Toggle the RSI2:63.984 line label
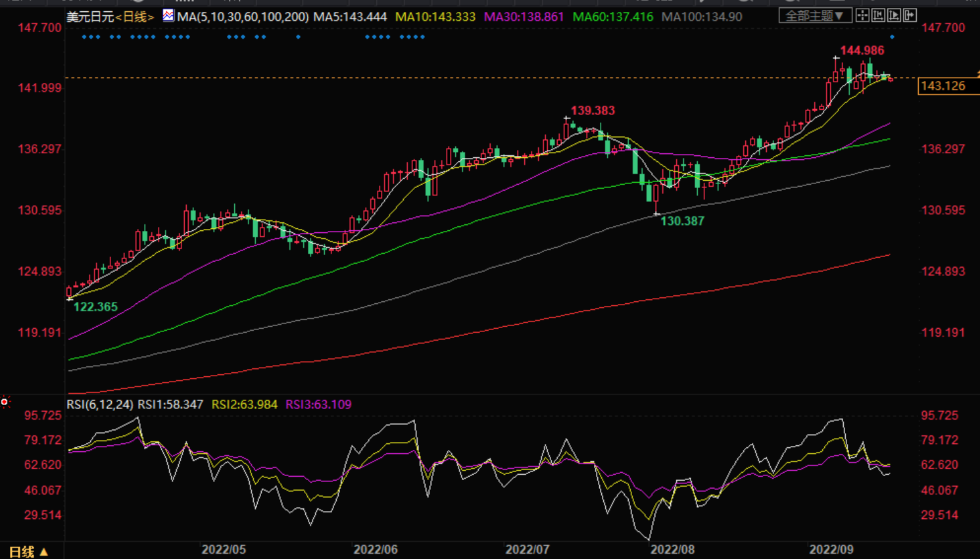This screenshot has width=980, height=559. pos(244,404)
